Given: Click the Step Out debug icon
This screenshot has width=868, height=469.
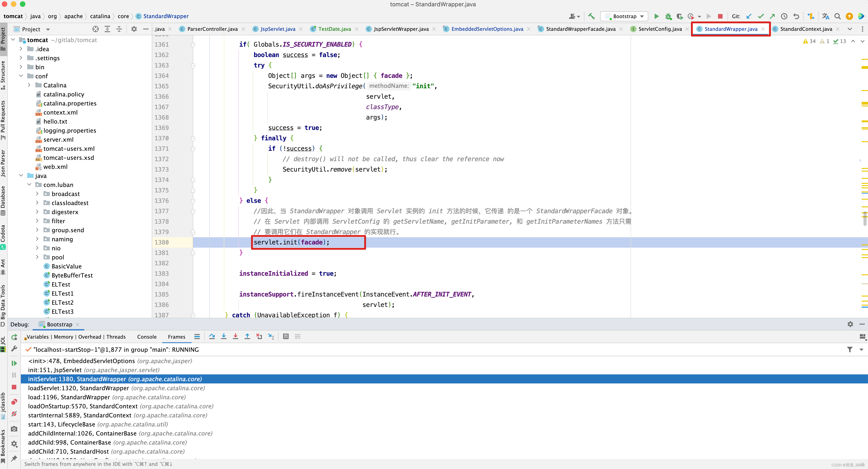Looking at the screenshot, I should pos(247,336).
